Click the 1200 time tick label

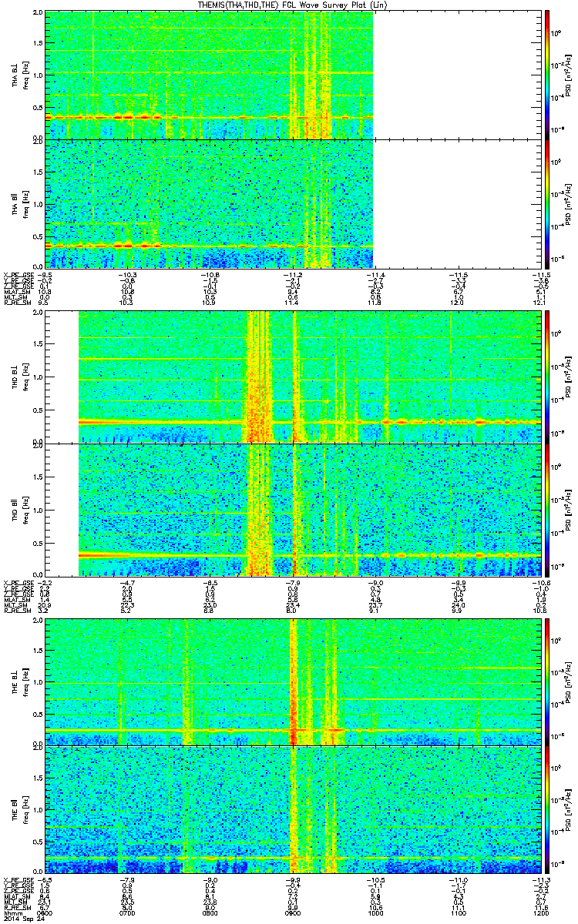(542, 912)
